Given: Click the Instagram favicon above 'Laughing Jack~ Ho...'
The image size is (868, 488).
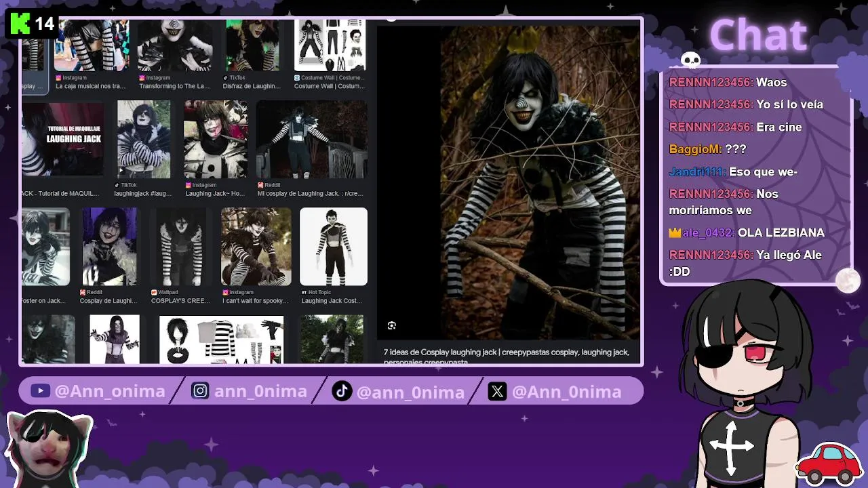Looking at the screenshot, I should [x=189, y=185].
